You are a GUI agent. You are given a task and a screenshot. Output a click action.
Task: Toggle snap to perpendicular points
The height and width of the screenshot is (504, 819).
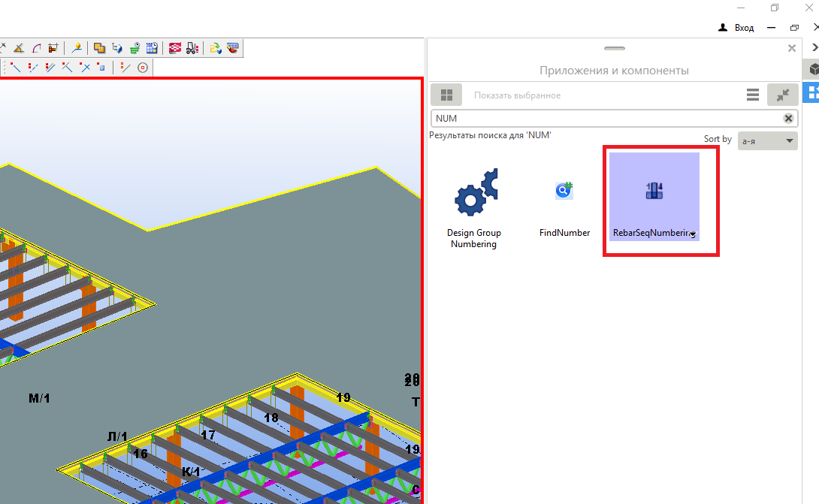tap(68, 68)
